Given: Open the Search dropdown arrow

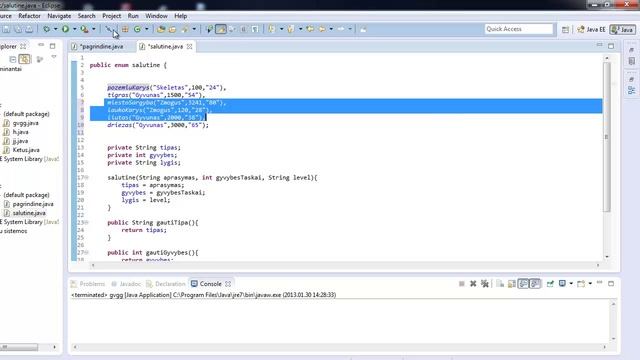Looking at the screenshot, I should pyautogui.click(x=194, y=29).
